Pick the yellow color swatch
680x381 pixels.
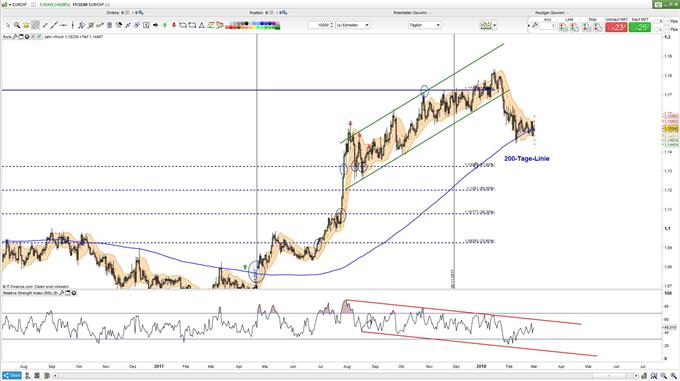(253, 27)
